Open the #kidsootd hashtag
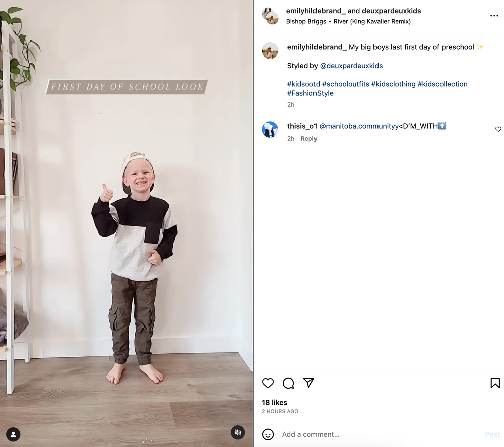The width and height of the screenshot is (504, 447). click(x=303, y=84)
